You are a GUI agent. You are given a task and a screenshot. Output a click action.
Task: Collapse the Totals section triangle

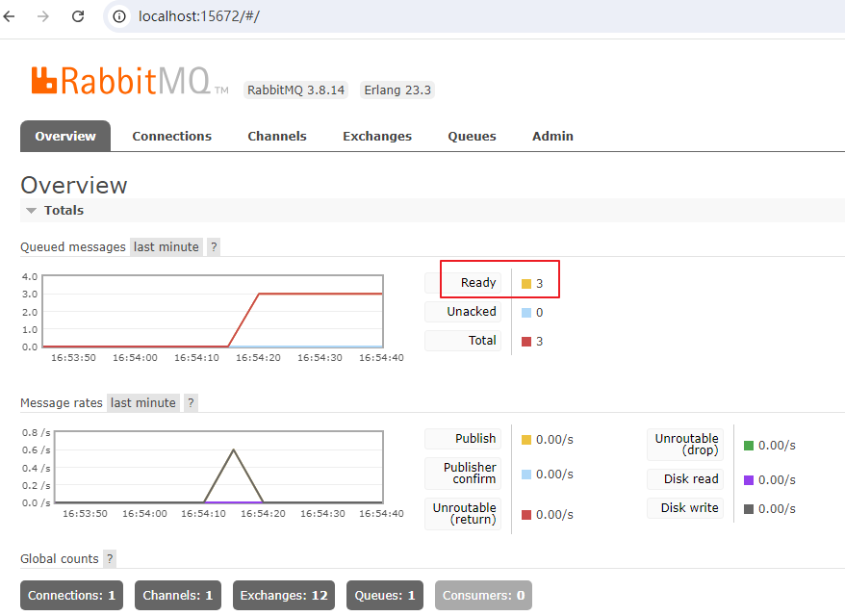31,211
